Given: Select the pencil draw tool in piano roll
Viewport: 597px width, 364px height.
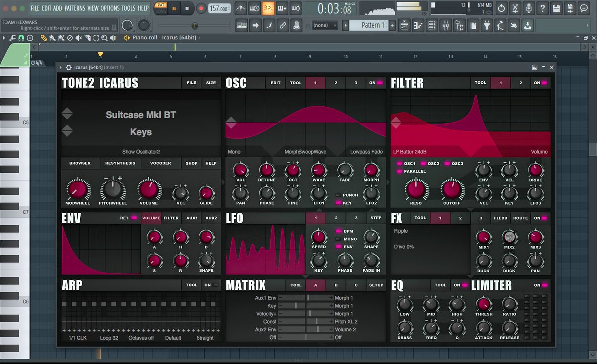Looking at the screenshot, I should point(44,38).
